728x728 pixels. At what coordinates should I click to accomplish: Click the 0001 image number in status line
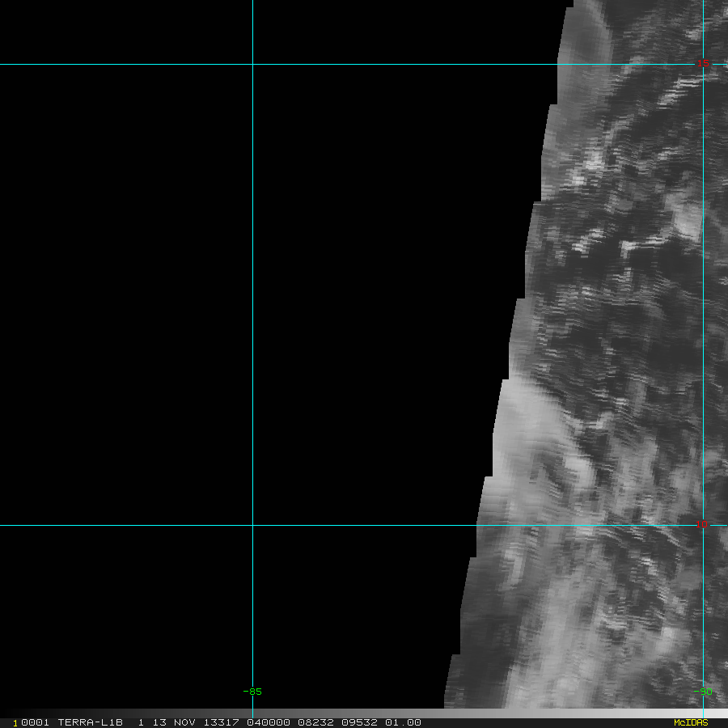(35, 722)
